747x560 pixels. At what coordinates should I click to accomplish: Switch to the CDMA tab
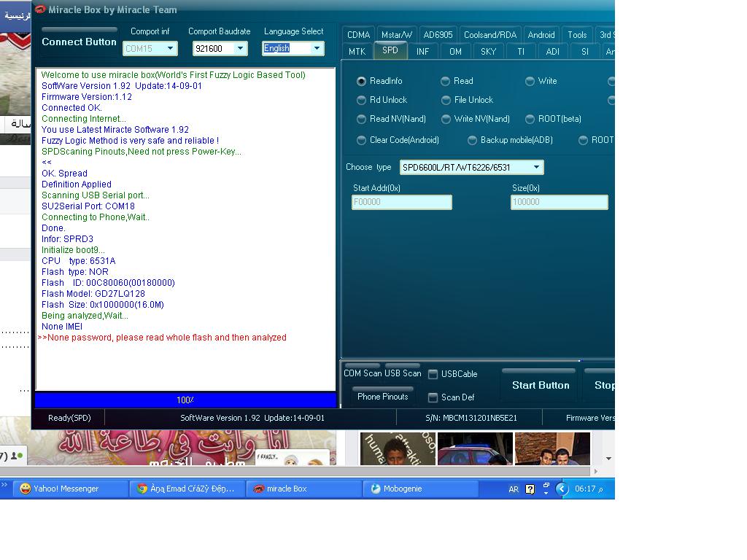[x=358, y=35]
